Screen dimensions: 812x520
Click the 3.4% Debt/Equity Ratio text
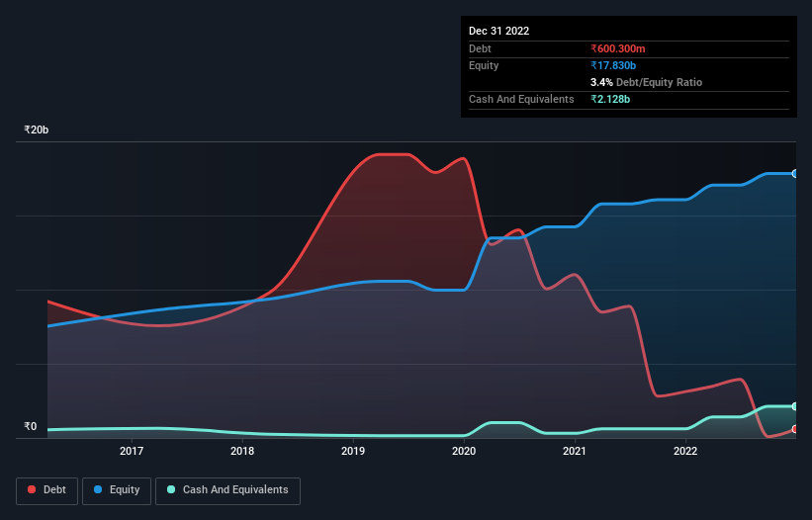(646, 82)
